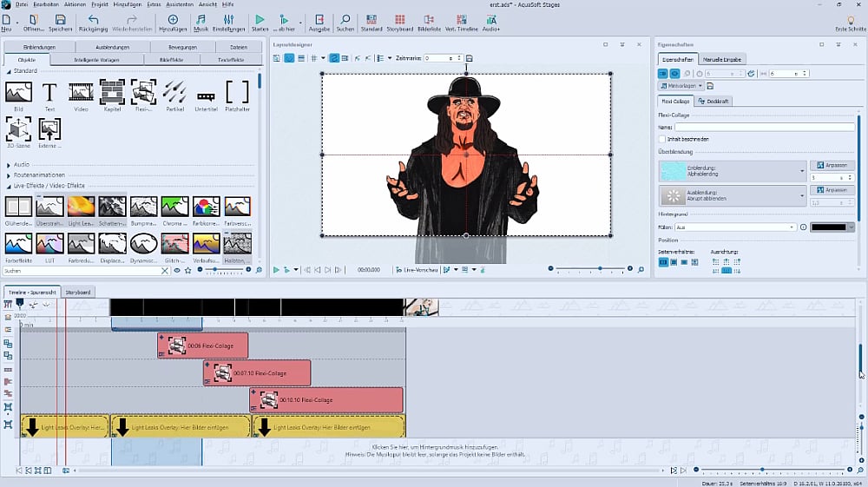868x487 pixels.
Task: Open the Einblendung Alphablending dropdown
Action: [x=803, y=171]
